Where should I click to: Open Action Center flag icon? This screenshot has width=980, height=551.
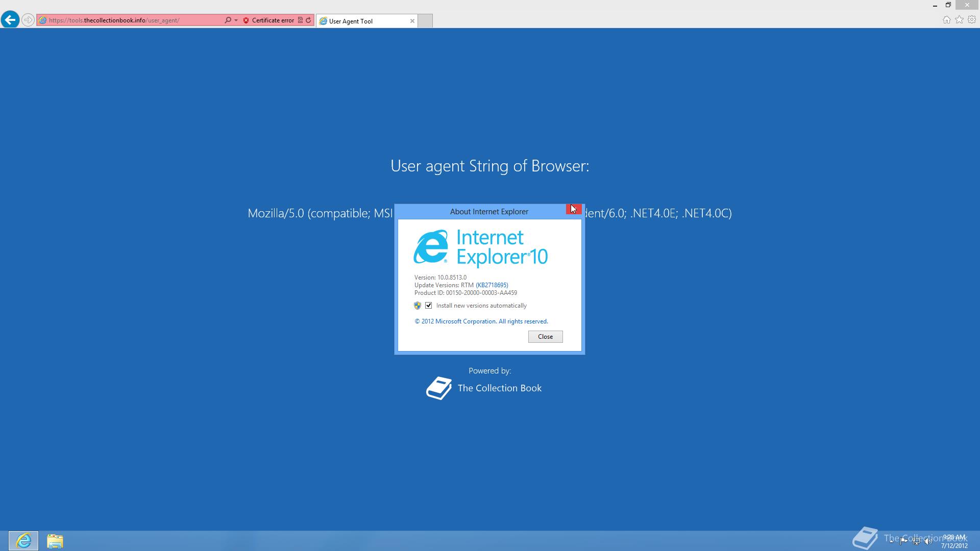click(x=903, y=541)
